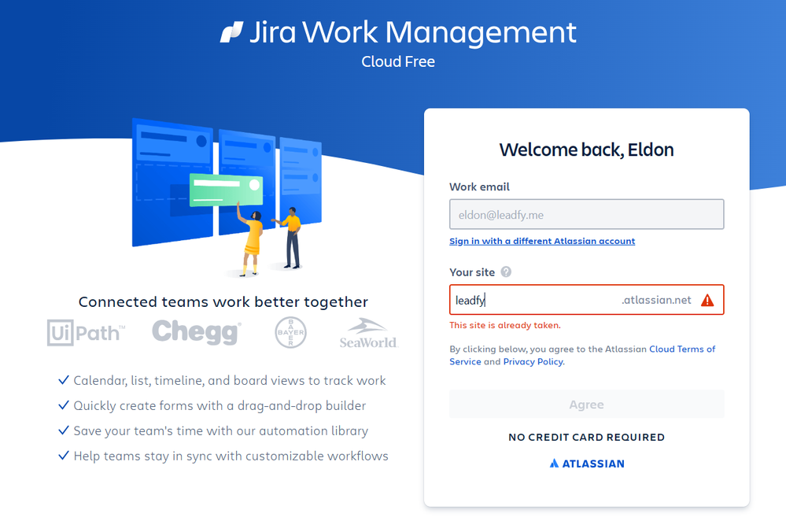Image resolution: width=786 pixels, height=532 pixels.
Task: Click the Atlassian logo at card bottom
Action: coord(587,464)
